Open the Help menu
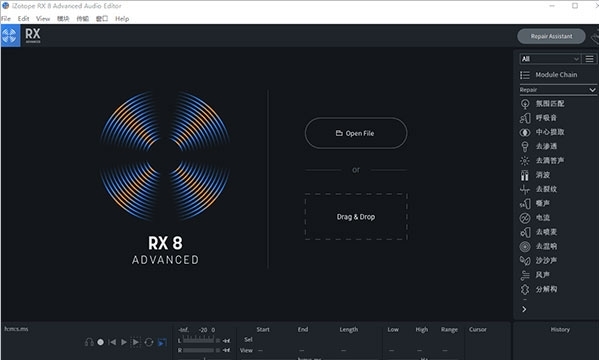Viewport: 599px width, 360px height. (122, 18)
